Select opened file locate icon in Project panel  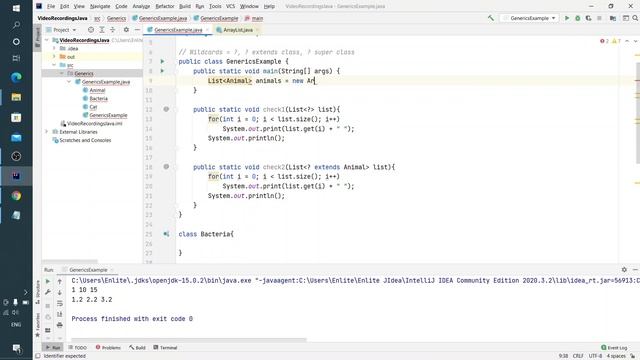coord(91,30)
